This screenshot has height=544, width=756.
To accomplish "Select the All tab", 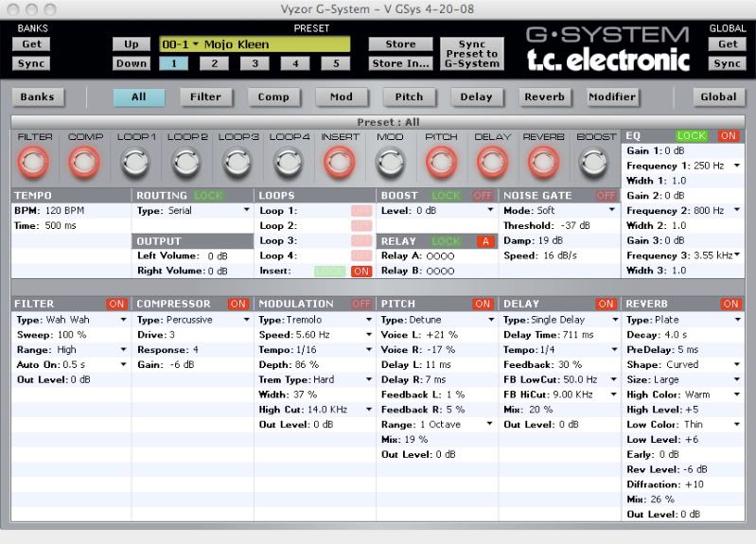I will tap(139, 97).
